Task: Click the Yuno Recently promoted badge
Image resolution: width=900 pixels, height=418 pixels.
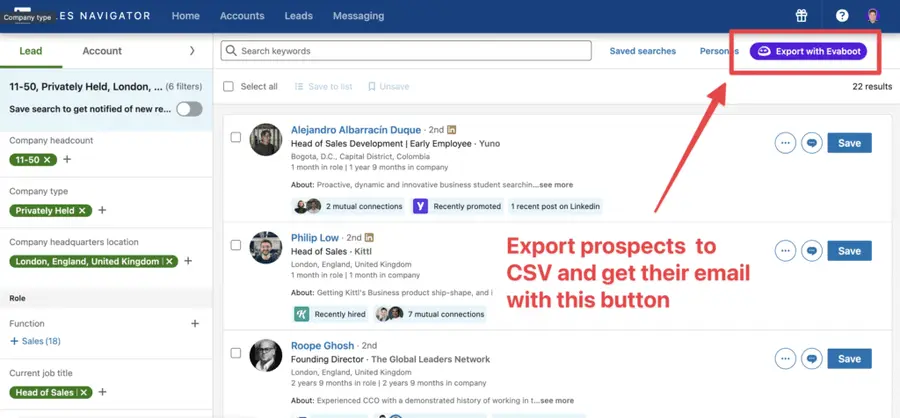Action: click(x=458, y=206)
